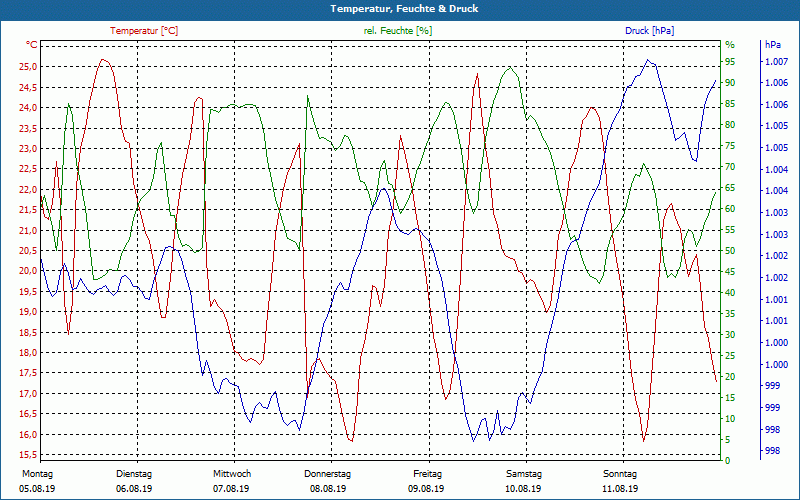Click the Druck [hPa] legend label
The height and width of the screenshot is (500, 800).
click(649, 31)
